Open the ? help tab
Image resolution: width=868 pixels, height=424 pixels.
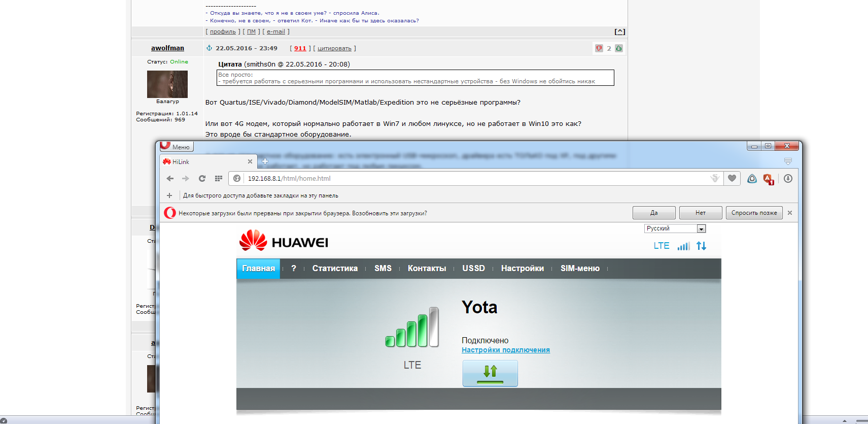pyautogui.click(x=294, y=269)
